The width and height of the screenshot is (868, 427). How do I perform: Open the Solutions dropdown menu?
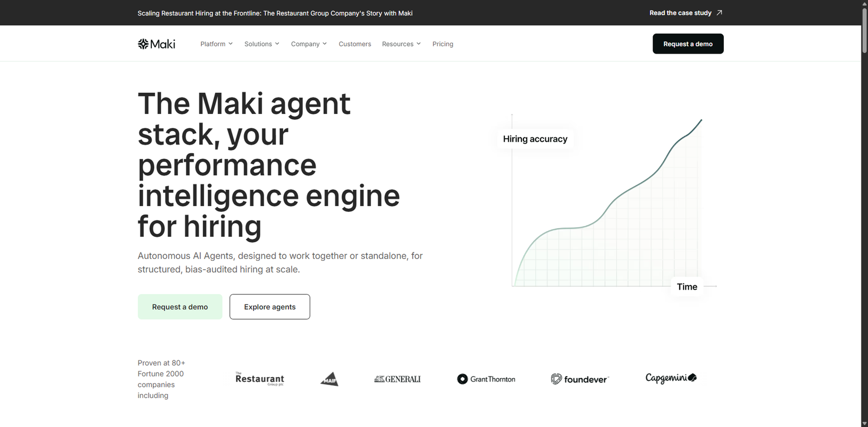[261, 44]
